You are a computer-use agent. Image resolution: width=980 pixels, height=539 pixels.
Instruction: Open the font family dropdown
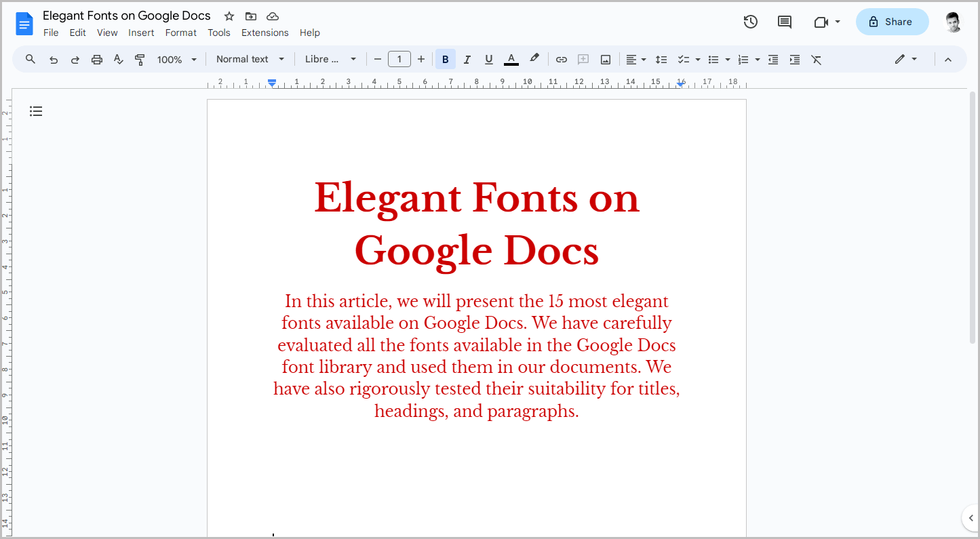click(330, 59)
